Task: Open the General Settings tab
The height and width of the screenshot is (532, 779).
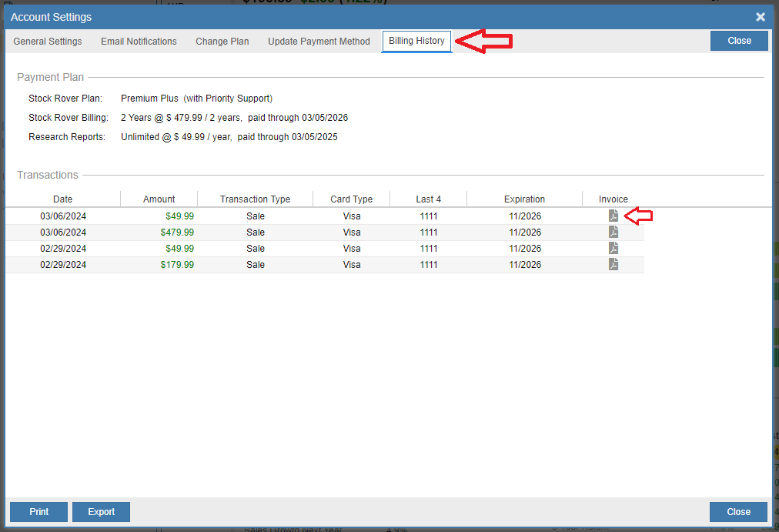Action: coord(47,42)
